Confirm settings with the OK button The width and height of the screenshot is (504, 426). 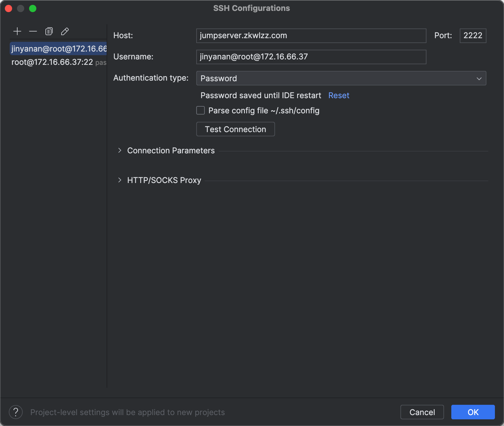[472, 412]
